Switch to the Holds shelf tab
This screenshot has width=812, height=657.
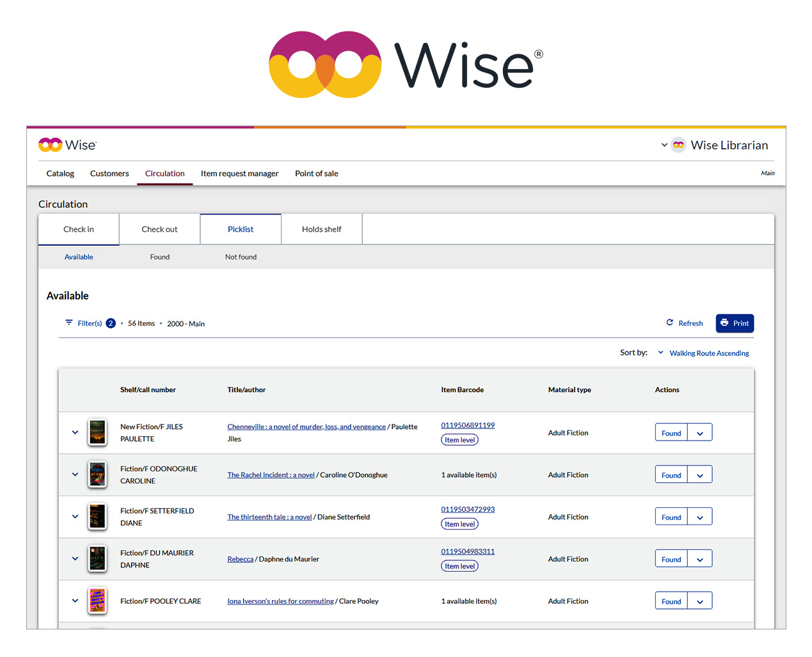pyautogui.click(x=321, y=229)
